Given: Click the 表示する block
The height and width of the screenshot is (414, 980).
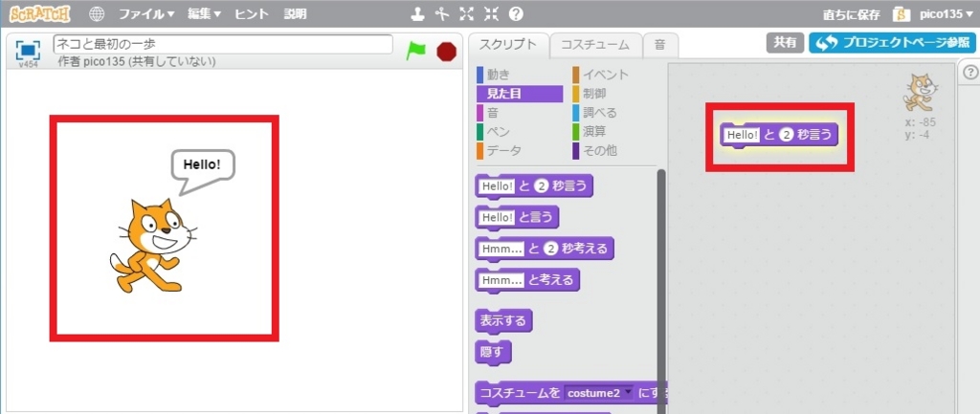Looking at the screenshot, I should pyautogui.click(x=503, y=321).
